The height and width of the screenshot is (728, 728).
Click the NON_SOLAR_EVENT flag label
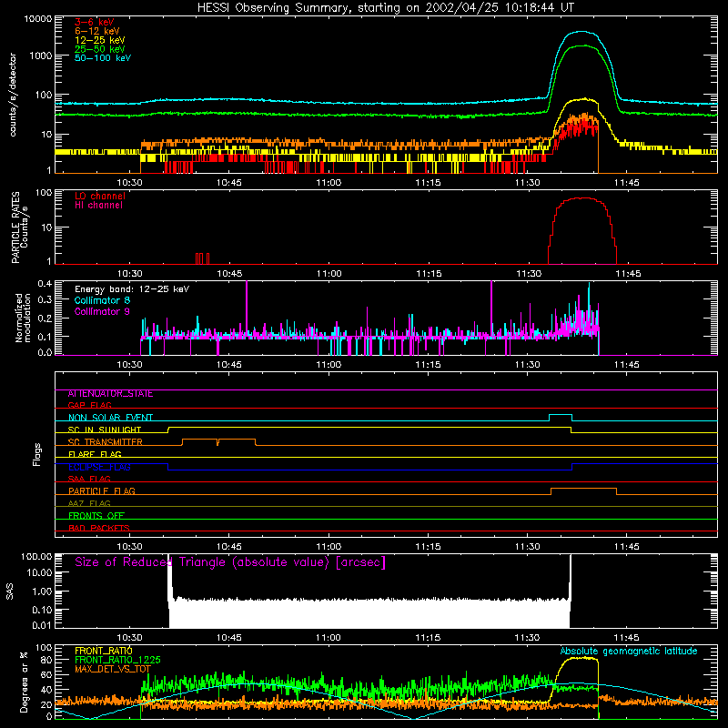110,418
